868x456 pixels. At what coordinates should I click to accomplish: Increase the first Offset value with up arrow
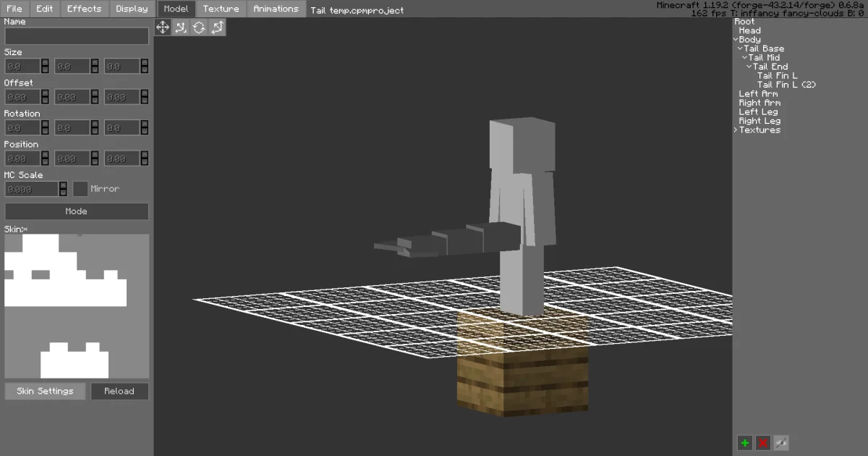(45, 93)
